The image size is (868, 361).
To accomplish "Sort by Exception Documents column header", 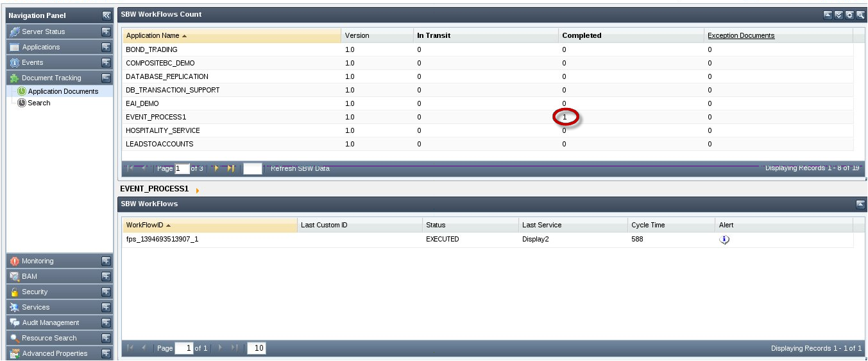I will coord(741,35).
